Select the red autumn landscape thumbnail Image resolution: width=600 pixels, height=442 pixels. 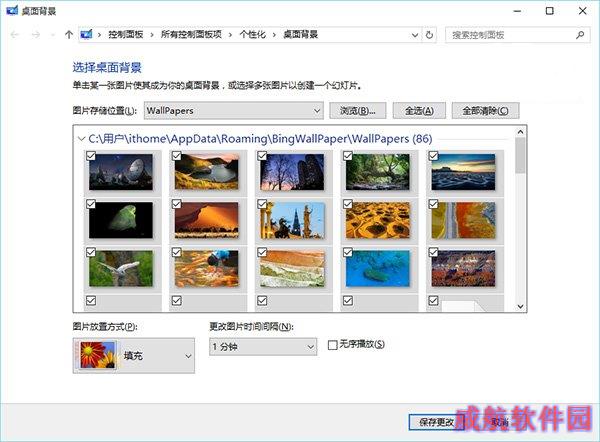463,268
